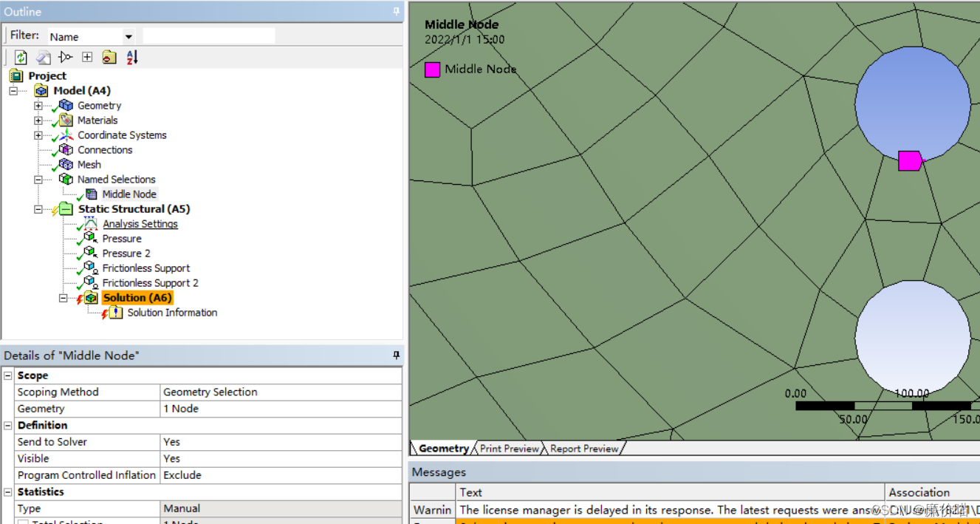Click the A-Z sort icon in Outline toolbar

[131, 57]
